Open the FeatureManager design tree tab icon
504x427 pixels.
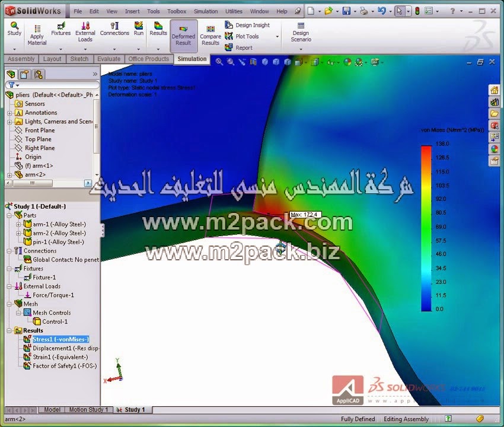pos(11,75)
